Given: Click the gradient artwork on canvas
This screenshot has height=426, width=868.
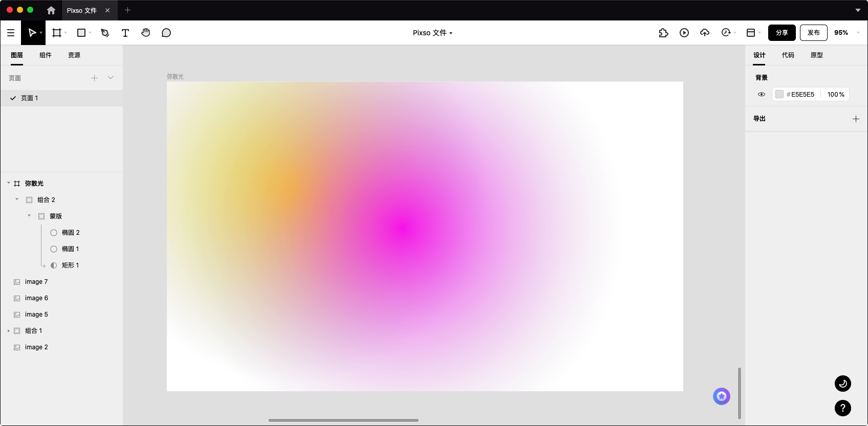Looking at the screenshot, I should (x=425, y=236).
